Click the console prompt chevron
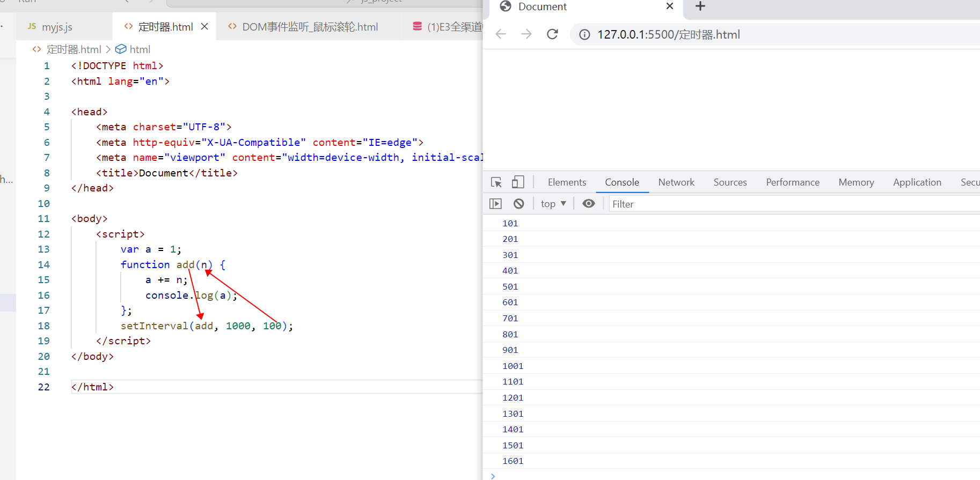 (493, 476)
